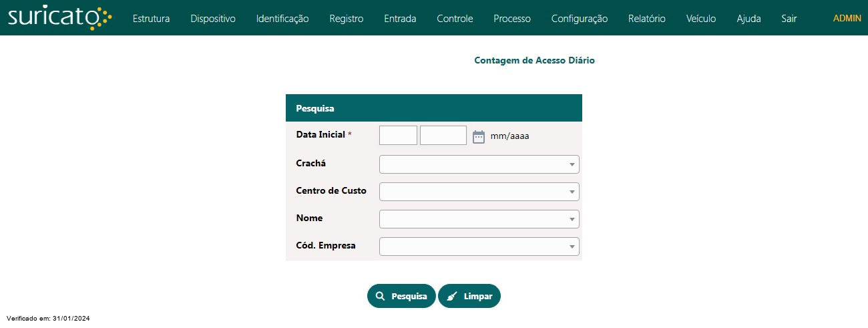Click the broom icon on Limpar button
The width and height of the screenshot is (868, 328).
(452, 296)
